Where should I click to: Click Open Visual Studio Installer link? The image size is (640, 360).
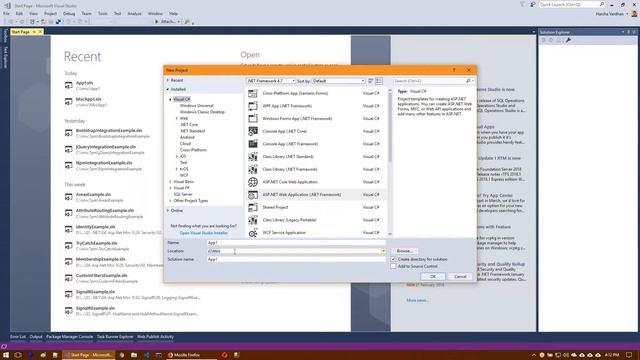204,233
